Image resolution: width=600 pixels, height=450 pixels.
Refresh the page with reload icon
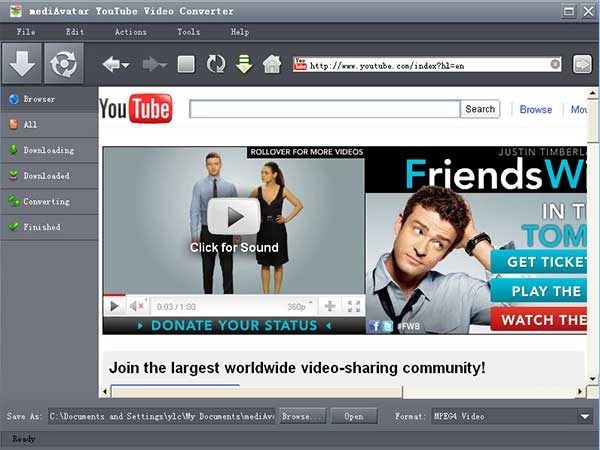pyautogui.click(x=215, y=65)
